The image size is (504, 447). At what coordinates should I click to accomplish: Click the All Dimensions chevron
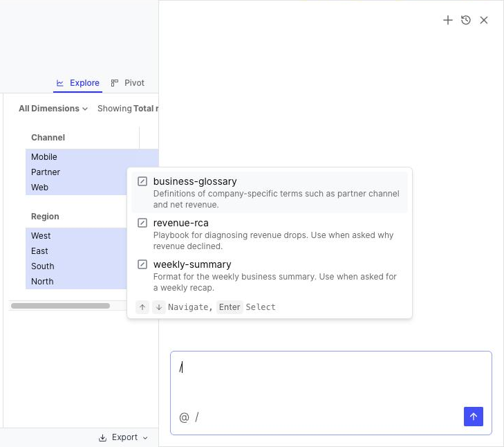tap(85, 109)
